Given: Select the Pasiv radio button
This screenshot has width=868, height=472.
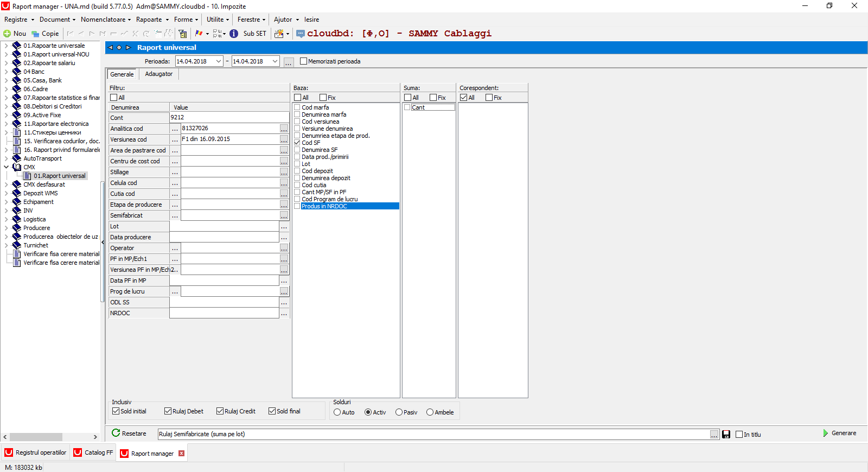Looking at the screenshot, I should point(399,412).
